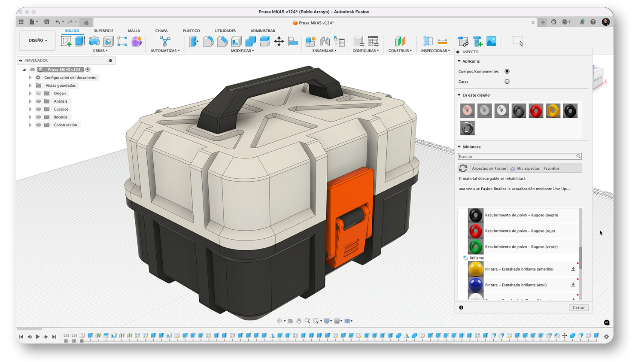Select the Caras radio button

click(507, 82)
